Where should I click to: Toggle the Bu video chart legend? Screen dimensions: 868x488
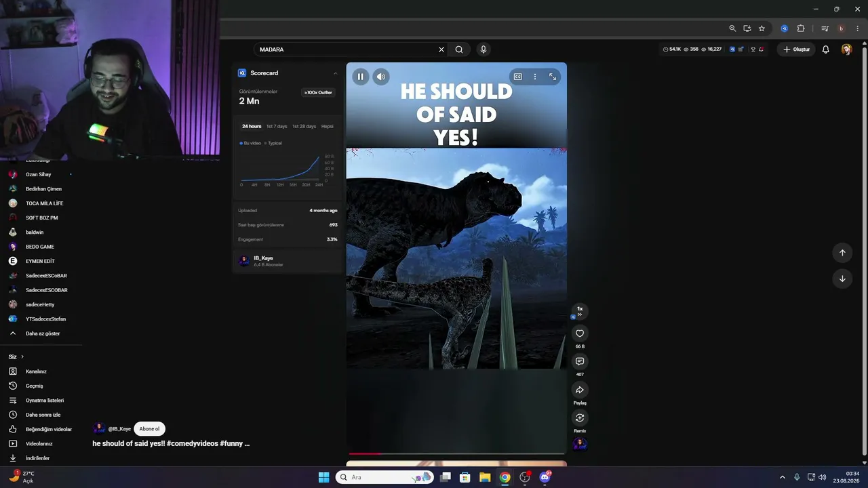[x=250, y=143]
